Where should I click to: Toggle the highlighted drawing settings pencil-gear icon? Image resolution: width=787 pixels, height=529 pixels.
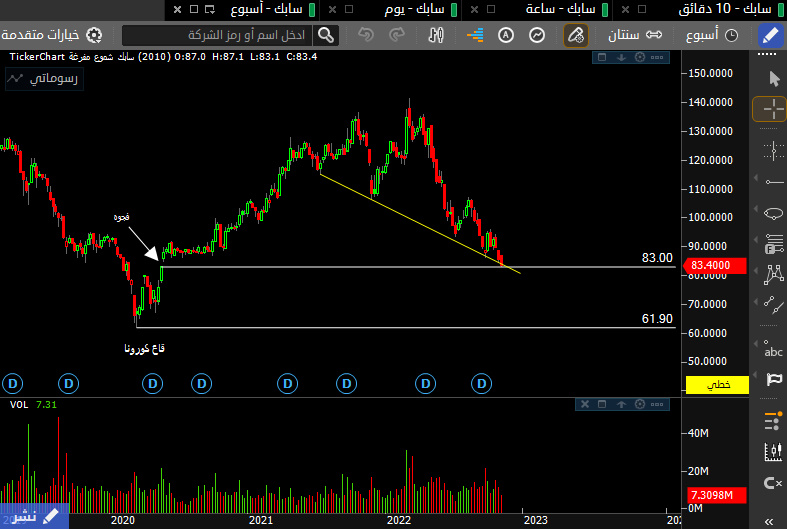(x=575, y=35)
